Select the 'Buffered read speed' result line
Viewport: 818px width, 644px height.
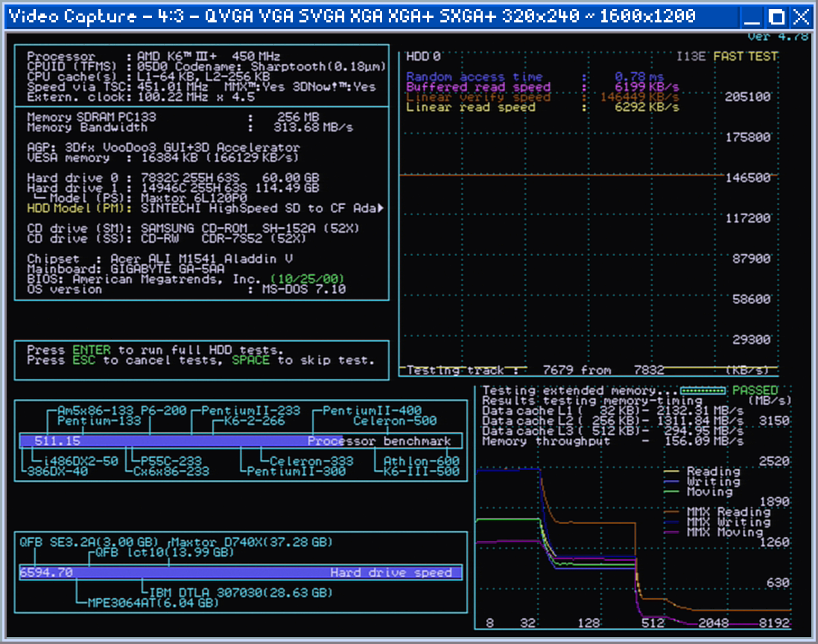(x=543, y=87)
